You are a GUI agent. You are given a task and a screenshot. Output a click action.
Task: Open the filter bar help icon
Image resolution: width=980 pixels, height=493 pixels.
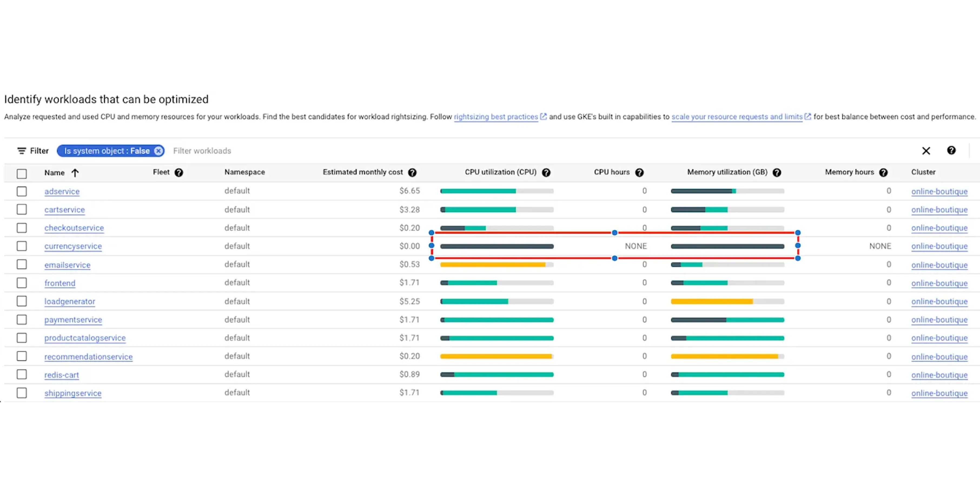click(951, 151)
